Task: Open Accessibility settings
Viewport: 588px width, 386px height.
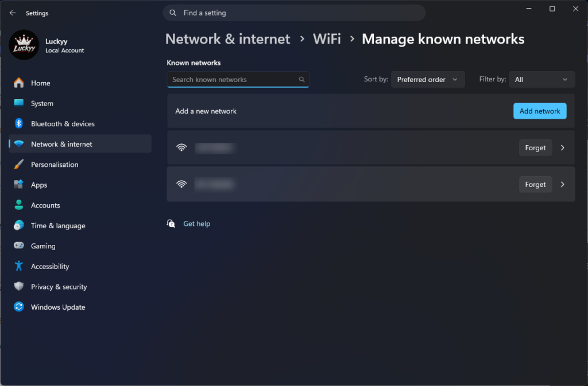Action: (x=80, y=266)
